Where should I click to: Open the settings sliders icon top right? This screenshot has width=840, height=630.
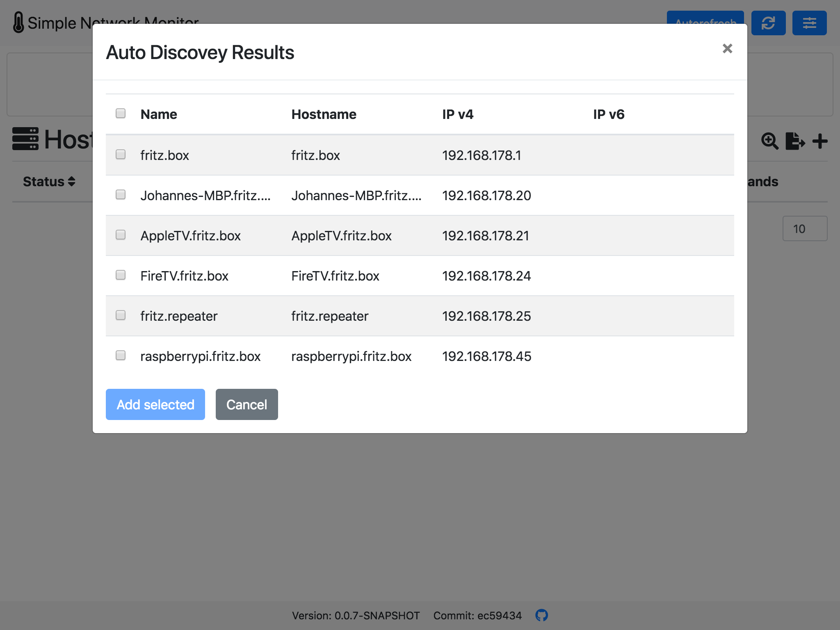pyautogui.click(x=809, y=23)
